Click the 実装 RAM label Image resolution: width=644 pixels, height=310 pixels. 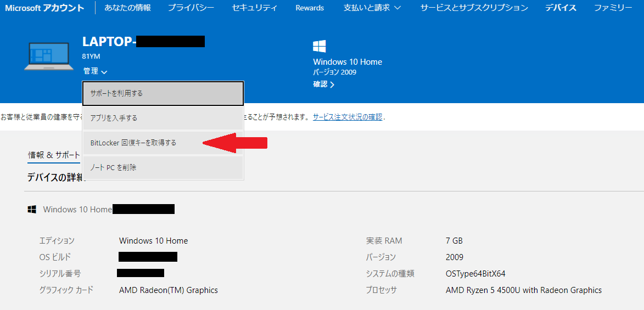point(384,241)
